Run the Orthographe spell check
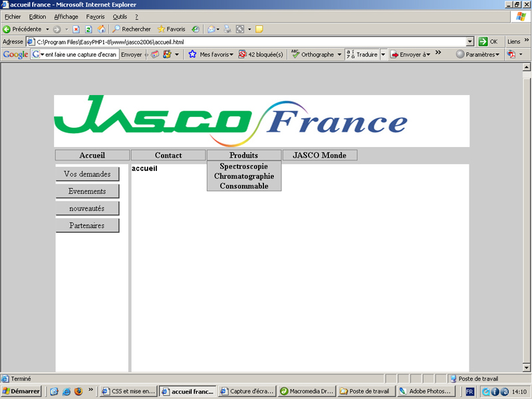 [313, 55]
